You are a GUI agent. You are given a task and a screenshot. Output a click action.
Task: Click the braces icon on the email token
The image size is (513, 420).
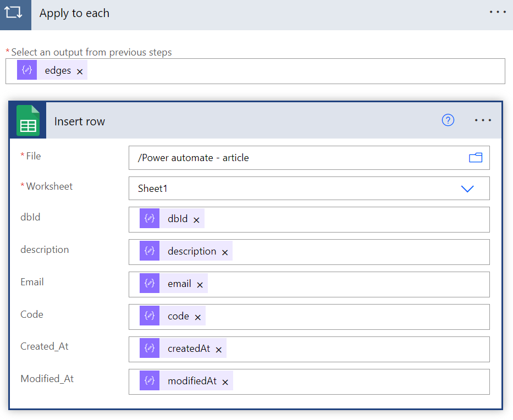pyautogui.click(x=149, y=284)
